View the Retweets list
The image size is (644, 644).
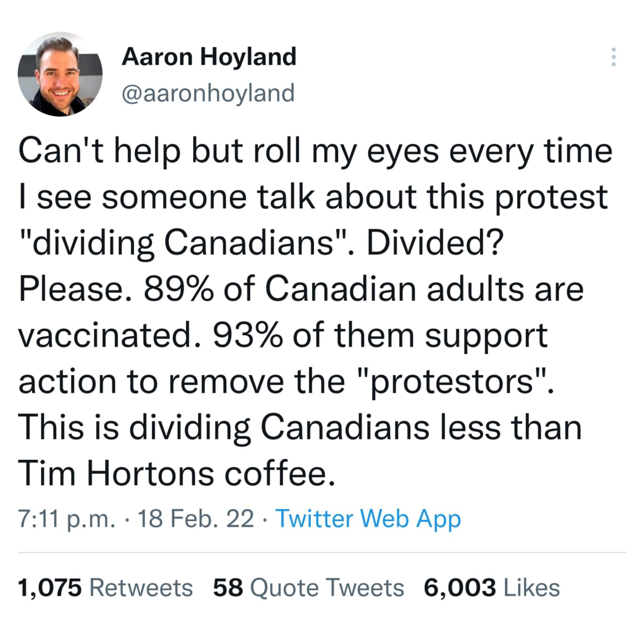tap(141, 587)
